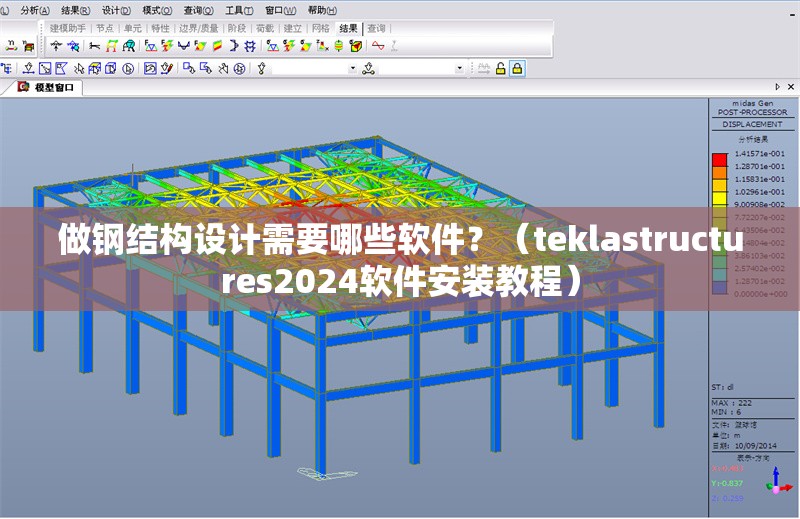
Task: Switch to the 单元 toolbar tab
Action: (x=133, y=29)
